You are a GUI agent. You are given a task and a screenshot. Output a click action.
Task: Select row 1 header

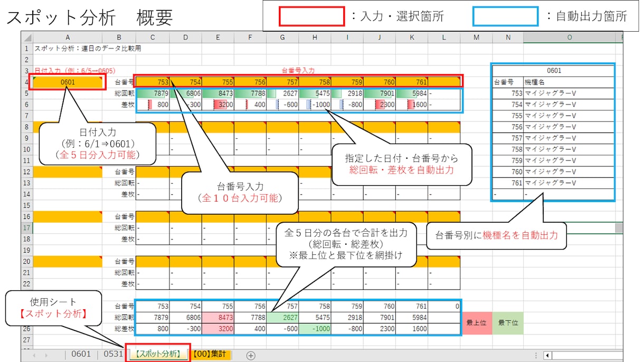coord(27,49)
